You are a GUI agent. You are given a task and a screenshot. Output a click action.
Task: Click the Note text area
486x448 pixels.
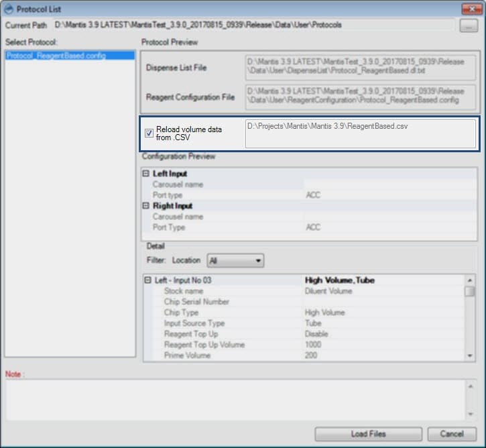pyautogui.click(x=241, y=399)
